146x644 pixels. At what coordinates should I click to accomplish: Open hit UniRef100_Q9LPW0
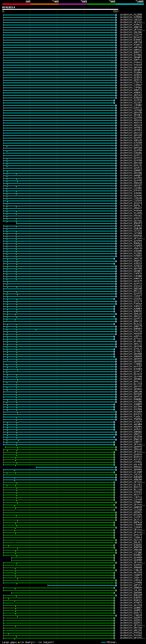(x=131, y=32)
